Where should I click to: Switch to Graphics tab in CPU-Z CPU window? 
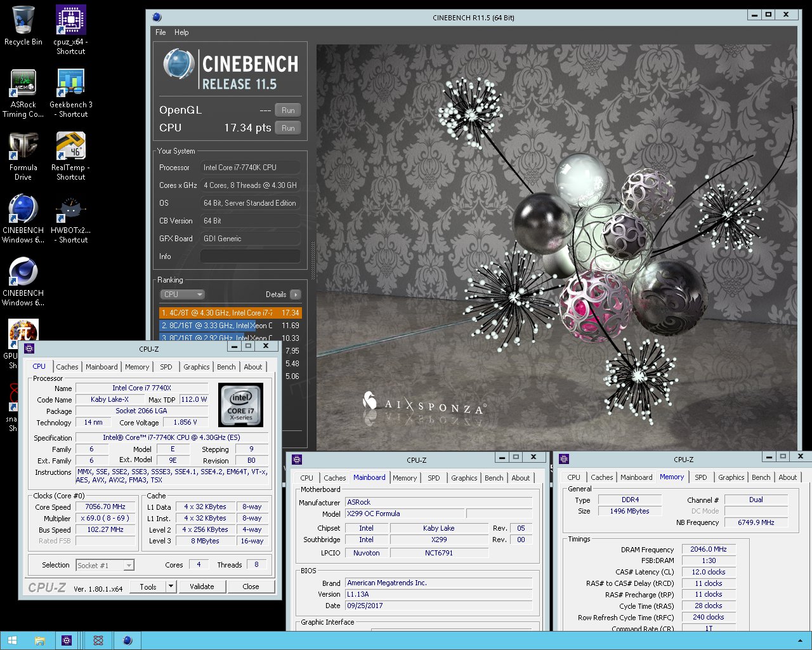pyautogui.click(x=197, y=367)
